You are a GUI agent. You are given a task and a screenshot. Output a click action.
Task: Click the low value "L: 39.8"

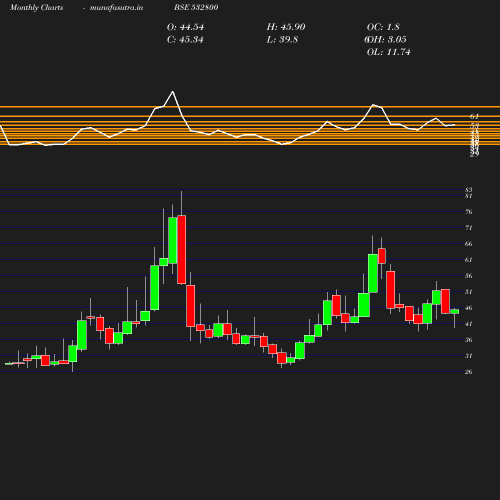[x=282, y=40]
